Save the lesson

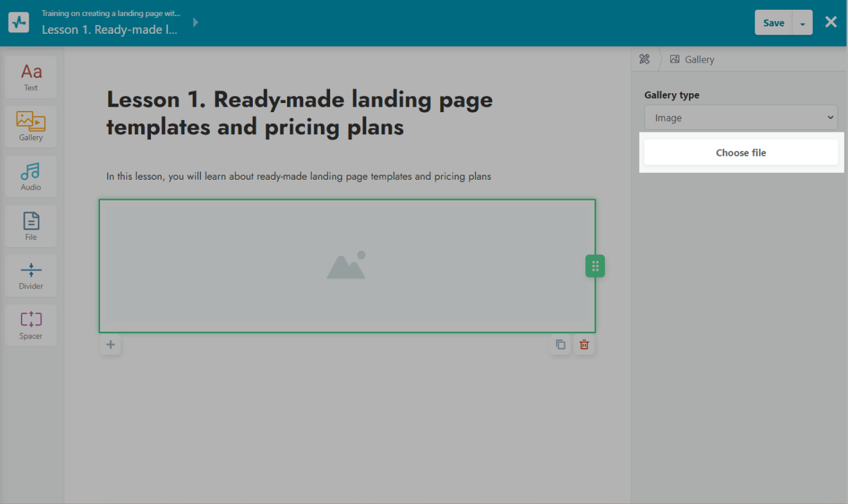tap(773, 23)
